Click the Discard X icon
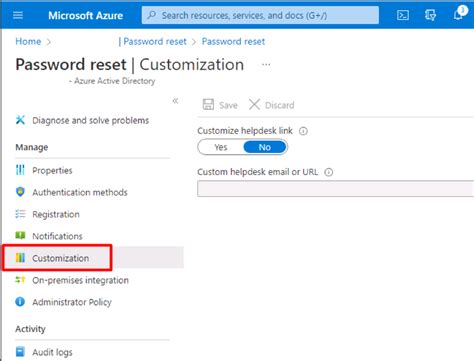This screenshot has width=474, height=361. pyautogui.click(x=254, y=105)
